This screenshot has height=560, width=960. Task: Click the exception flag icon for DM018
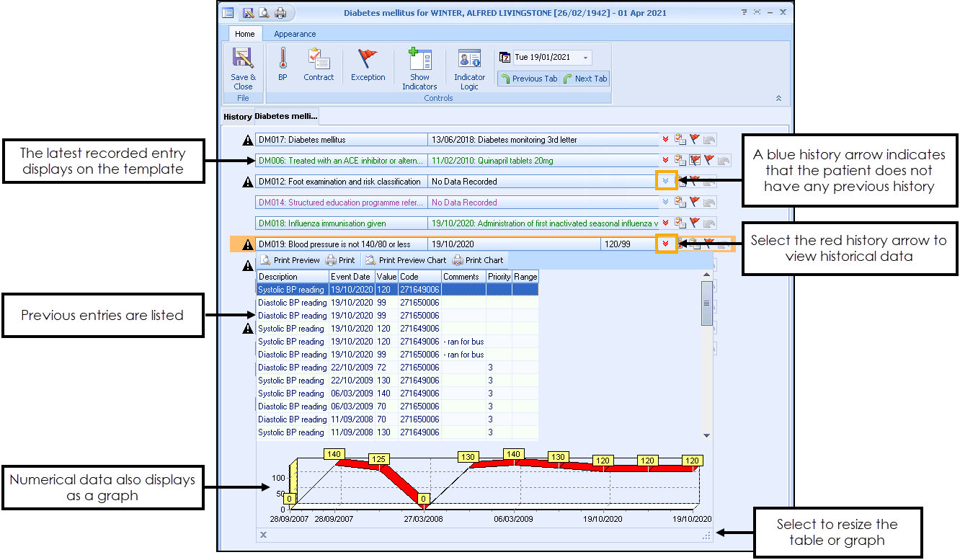coord(695,223)
